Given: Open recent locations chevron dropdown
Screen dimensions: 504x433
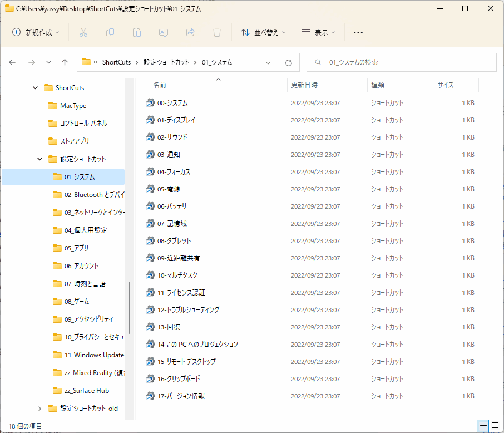Looking at the screenshot, I should coord(48,62).
